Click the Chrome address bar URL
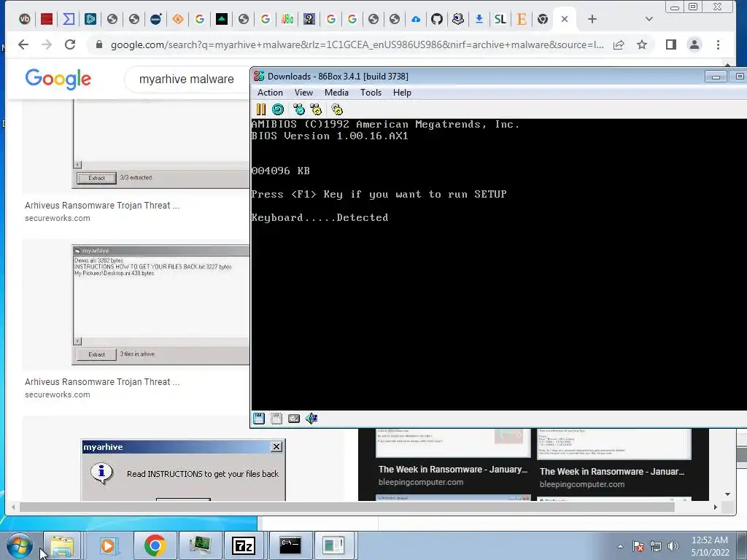This screenshot has height=560, width=747. coord(357,44)
